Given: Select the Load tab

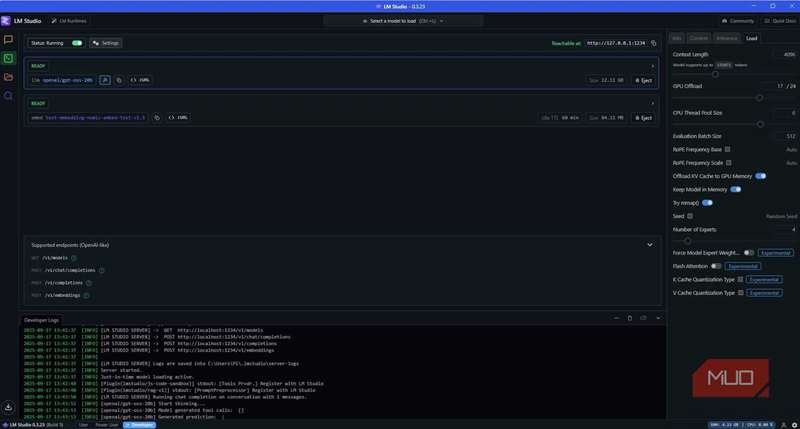Looking at the screenshot, I should 751,38.
